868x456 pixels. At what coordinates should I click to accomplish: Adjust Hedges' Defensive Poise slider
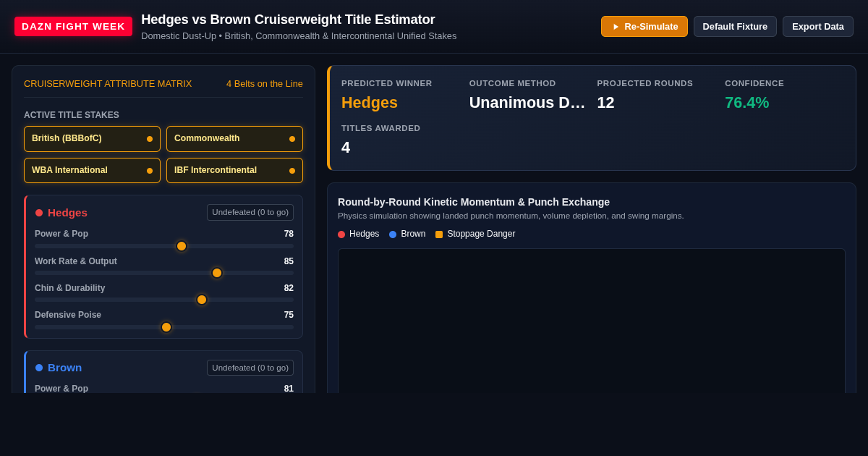tap(164, 327)
